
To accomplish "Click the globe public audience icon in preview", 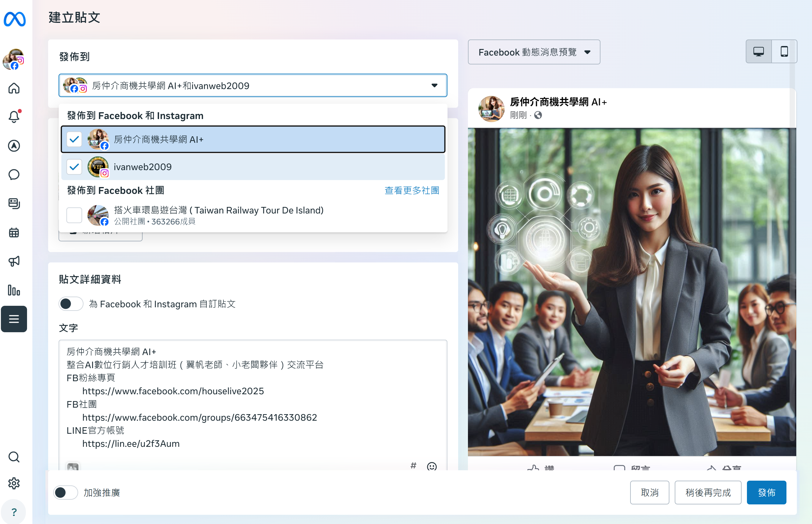I will [x=538, y=115].
